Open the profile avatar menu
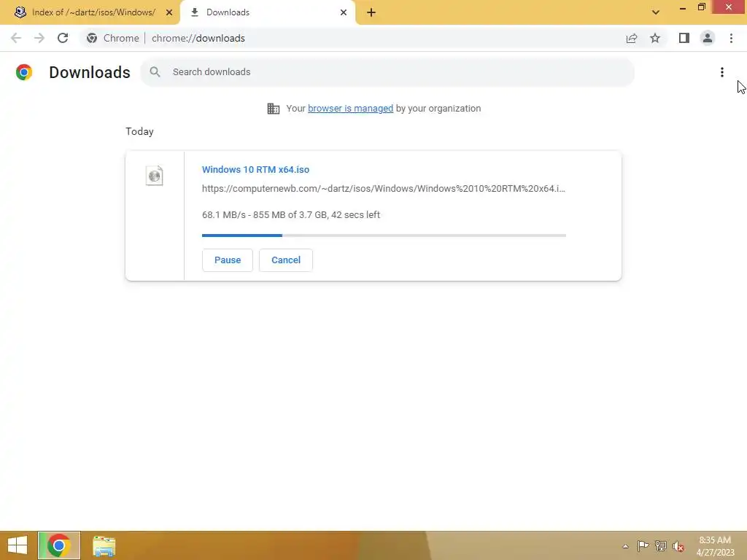The width and height of the screenshot is (747, 560). 708,38
